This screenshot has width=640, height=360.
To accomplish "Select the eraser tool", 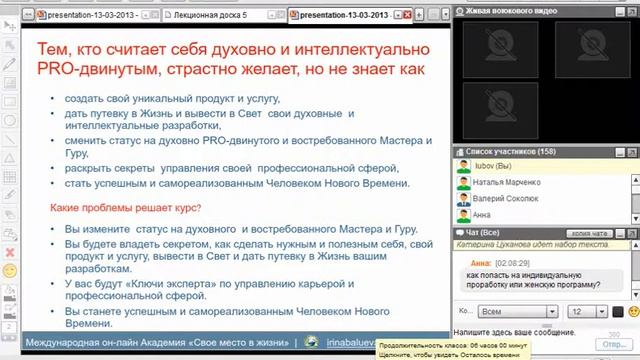I will pos(9,214).
